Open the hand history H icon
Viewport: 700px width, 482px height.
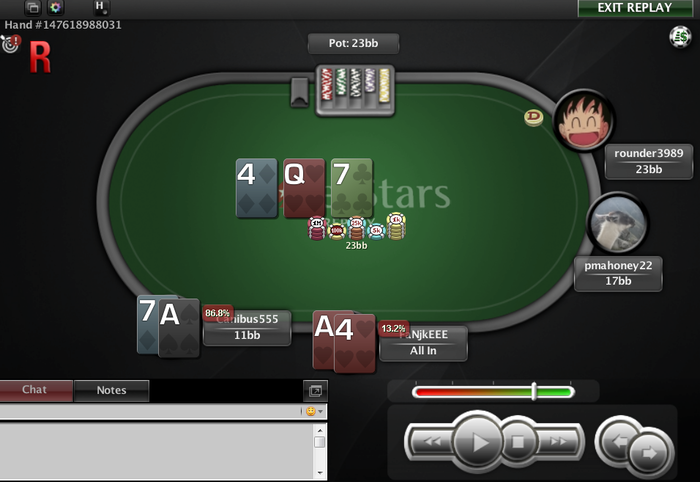(x=100, y=7)
